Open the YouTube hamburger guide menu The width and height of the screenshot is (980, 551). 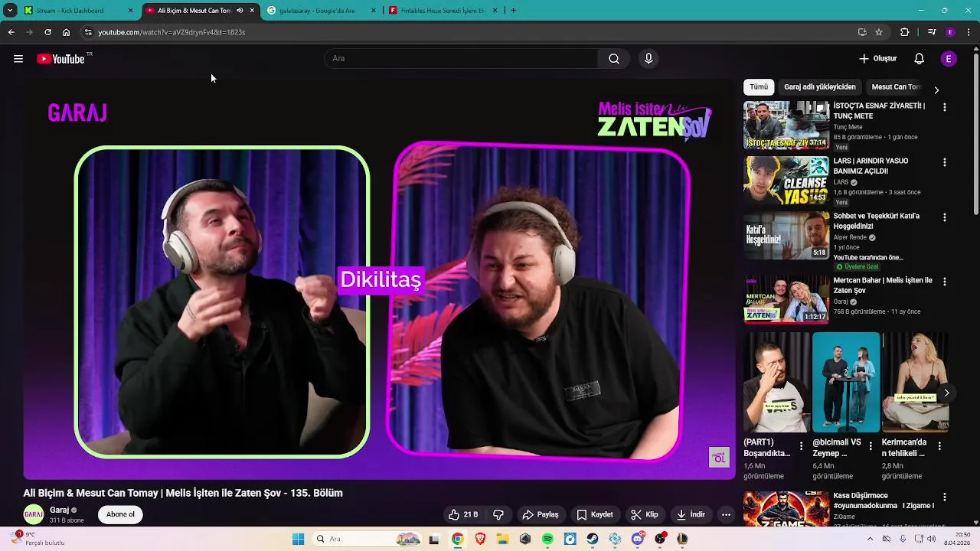(18, 59)
